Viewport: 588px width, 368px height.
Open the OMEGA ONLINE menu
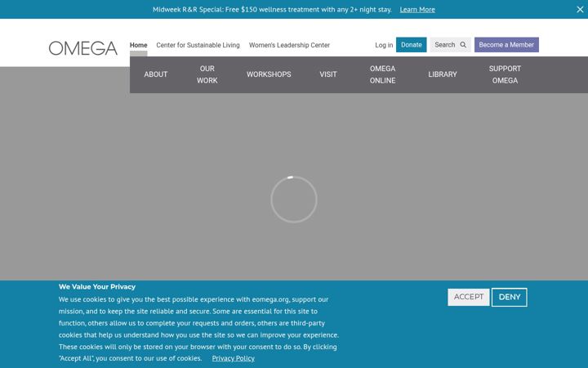click(x=382, y=74)
